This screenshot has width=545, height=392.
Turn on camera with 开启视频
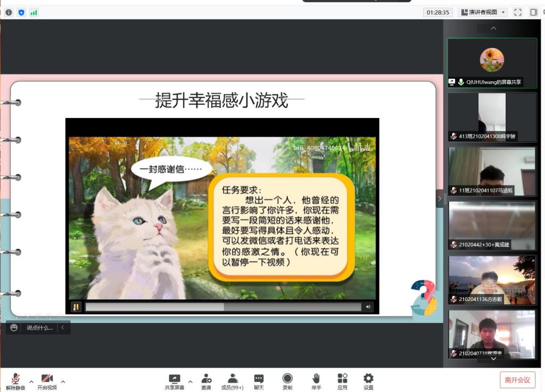(47, 381)
